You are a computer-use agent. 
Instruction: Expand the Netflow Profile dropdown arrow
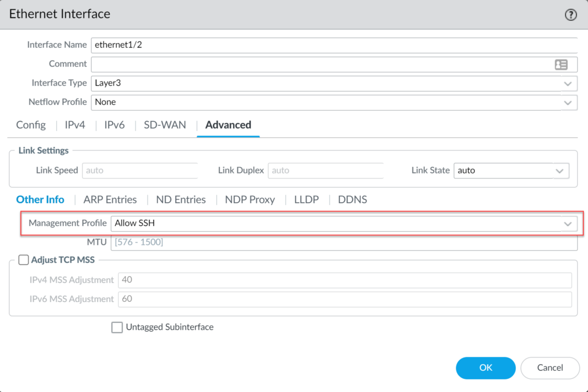click(568, 103)
